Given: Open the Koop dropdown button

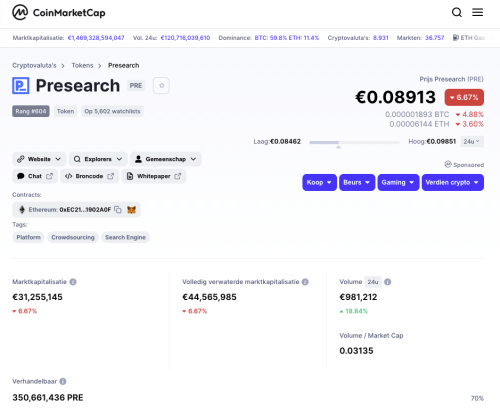Looking at the screenshot, I should (x=319, y=182).
